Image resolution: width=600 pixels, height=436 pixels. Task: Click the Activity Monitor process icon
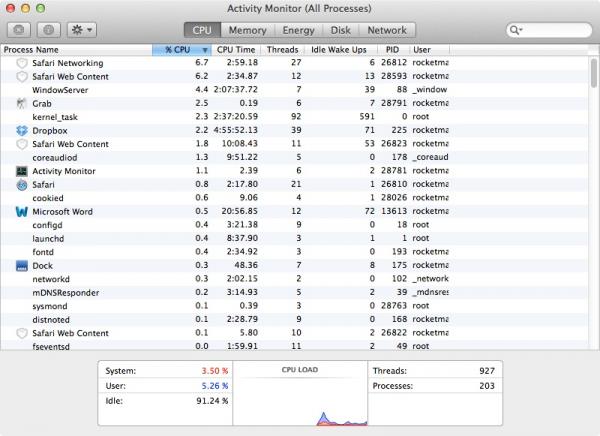pos(22,171)
